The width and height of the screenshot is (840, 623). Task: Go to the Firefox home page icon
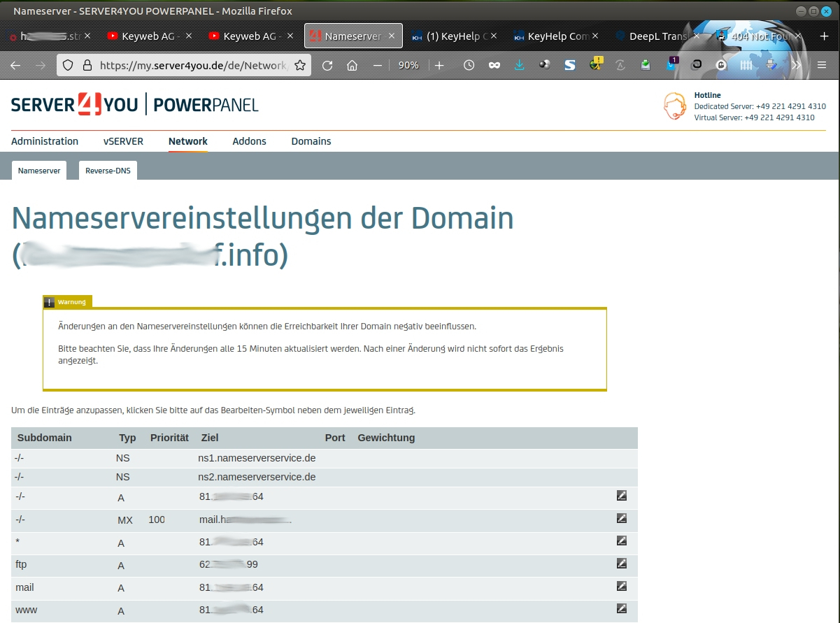click(x=353, y=65)
